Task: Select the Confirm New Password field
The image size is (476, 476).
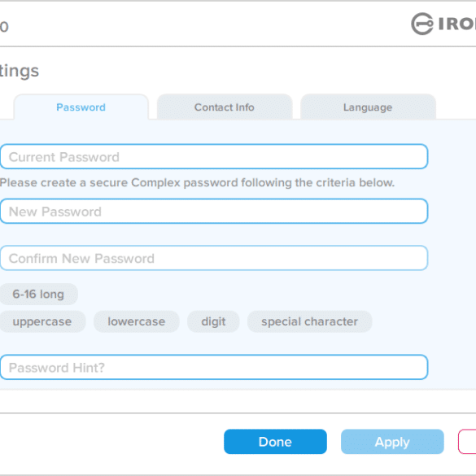Action: click(x=214, y=258)
